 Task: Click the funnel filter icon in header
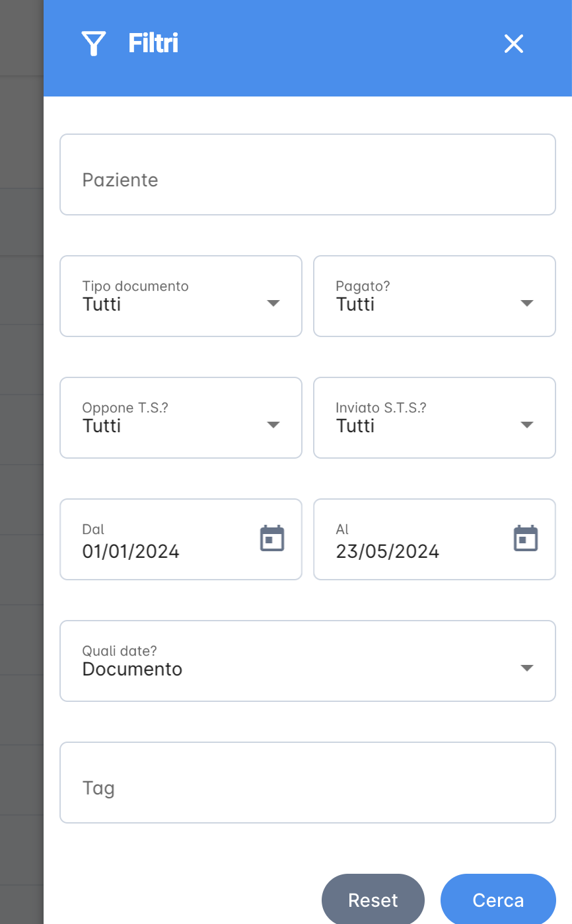click(x=93, y=44)
